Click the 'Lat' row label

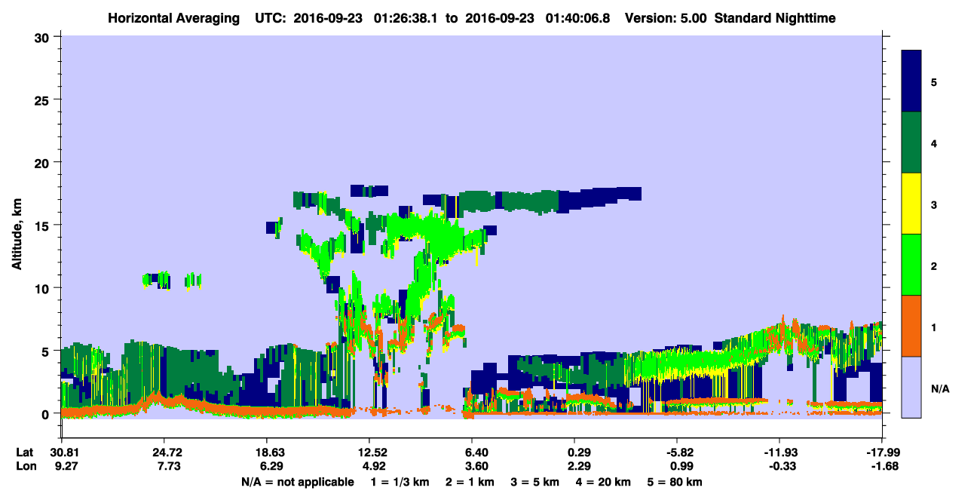(x=25, y=452)
